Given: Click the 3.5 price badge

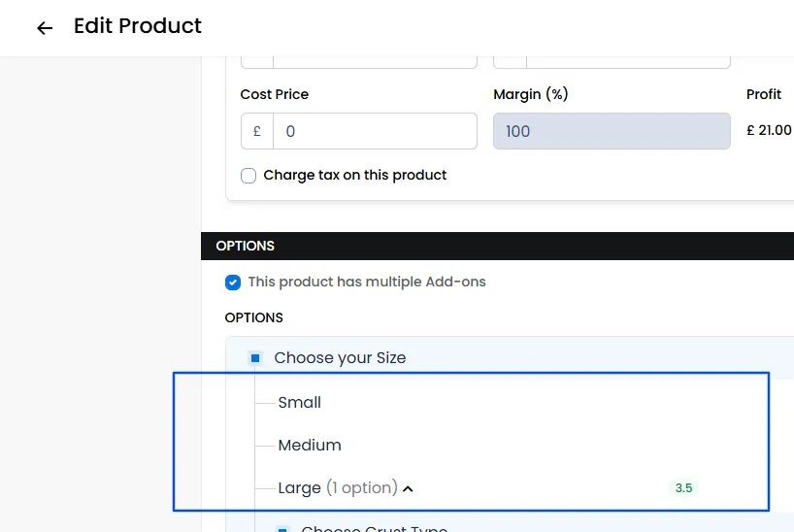Looking at the screenshot, I should tap(683, 488).
